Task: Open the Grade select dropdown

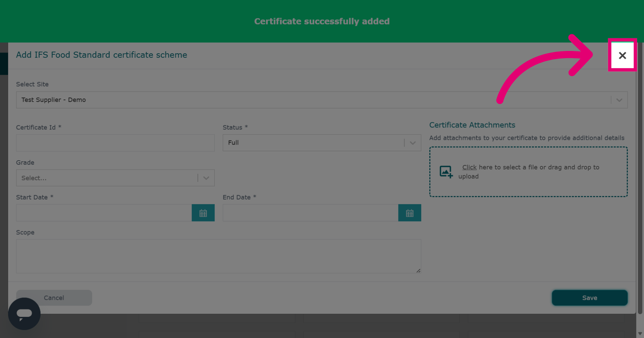Action: tap(115, 178)
